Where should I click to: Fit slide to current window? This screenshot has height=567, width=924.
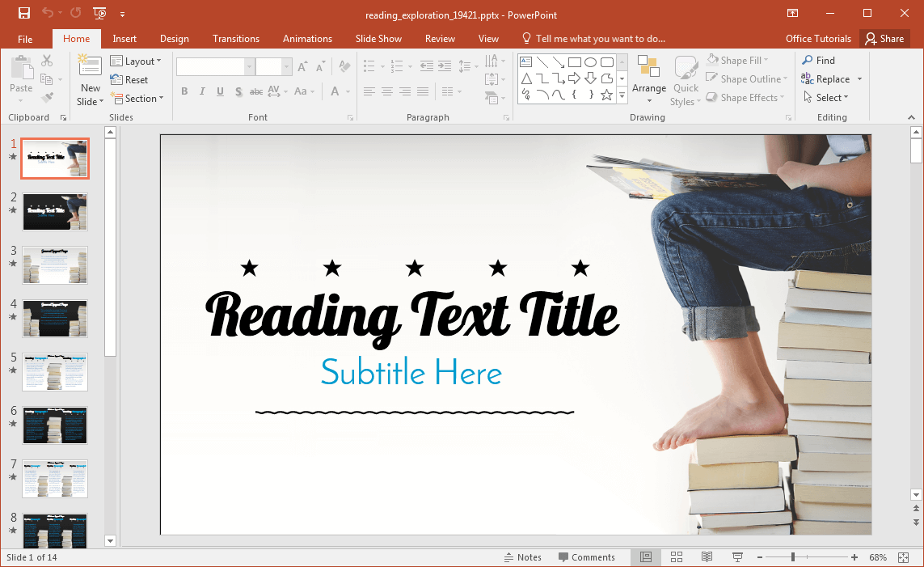point(904,557)
